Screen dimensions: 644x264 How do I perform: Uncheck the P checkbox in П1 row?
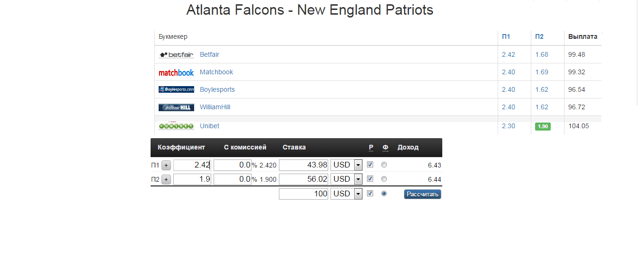370,165
